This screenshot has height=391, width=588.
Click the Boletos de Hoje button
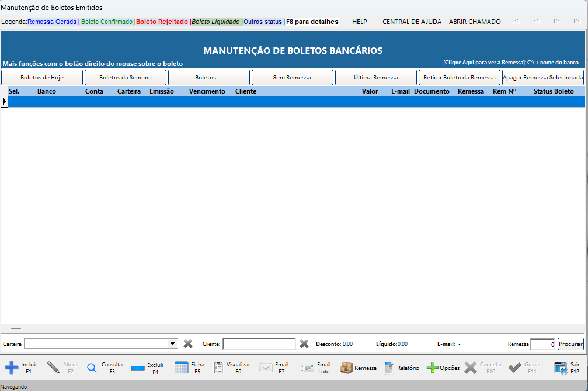42,77
